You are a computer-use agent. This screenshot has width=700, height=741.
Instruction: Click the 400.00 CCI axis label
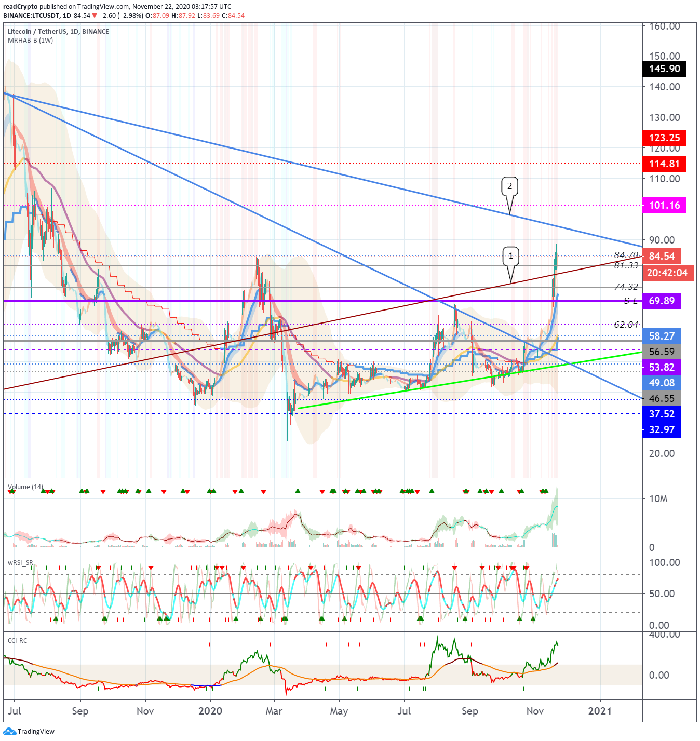[664, 634]
